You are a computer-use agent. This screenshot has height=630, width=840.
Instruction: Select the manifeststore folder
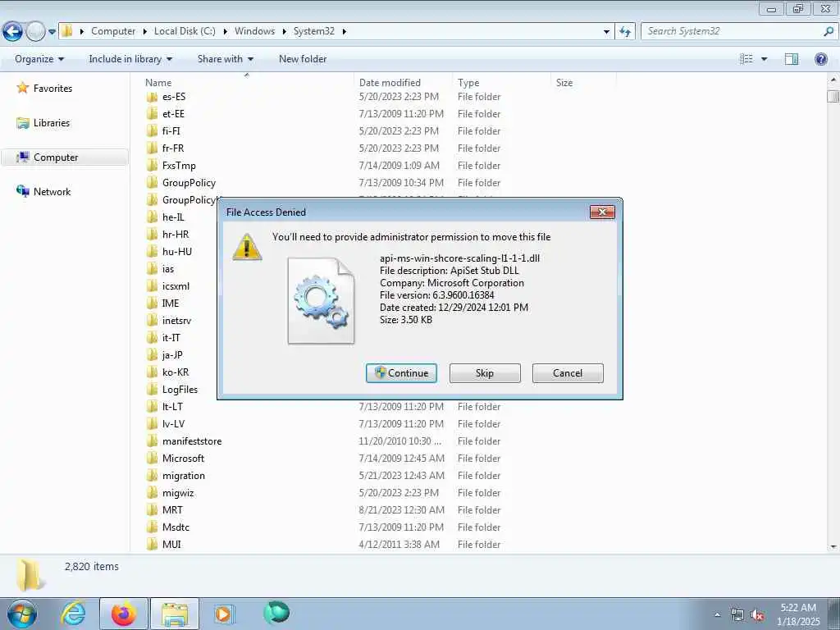pyautogui.click(x=192, y=441)
